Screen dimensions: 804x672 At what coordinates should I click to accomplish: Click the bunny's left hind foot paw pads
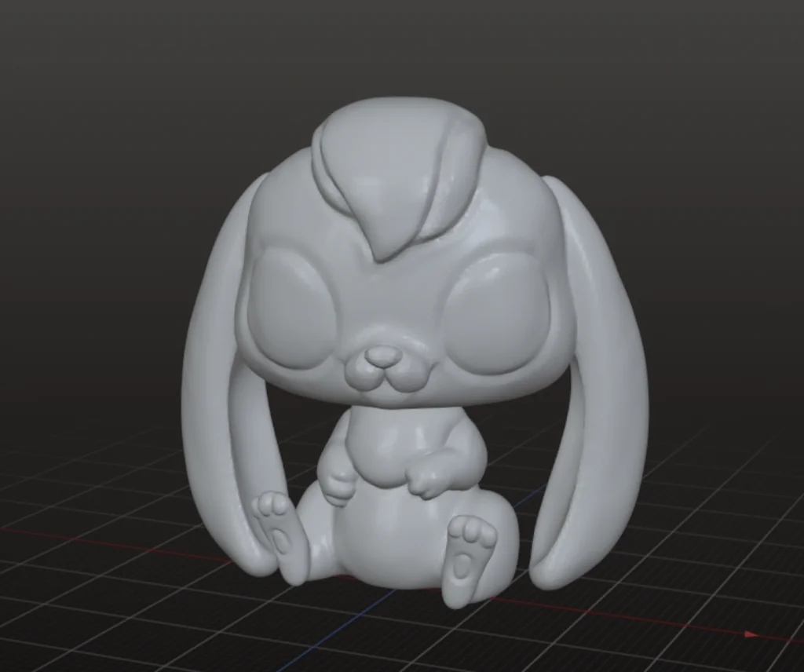(275, 522)
